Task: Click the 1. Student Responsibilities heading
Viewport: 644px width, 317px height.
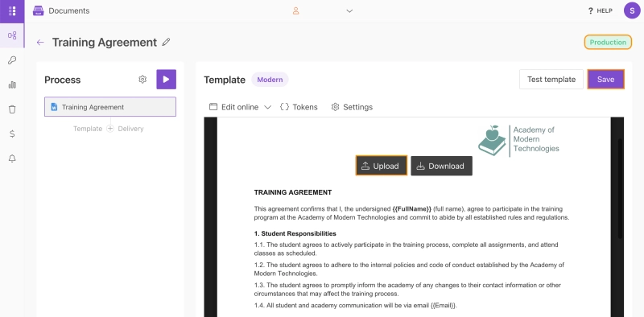Action: [295, 233]
